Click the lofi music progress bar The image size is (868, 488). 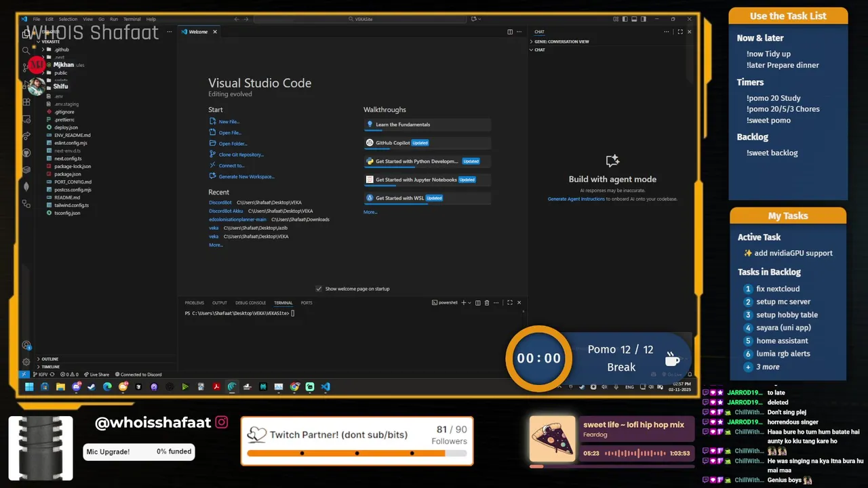(613, 466)
